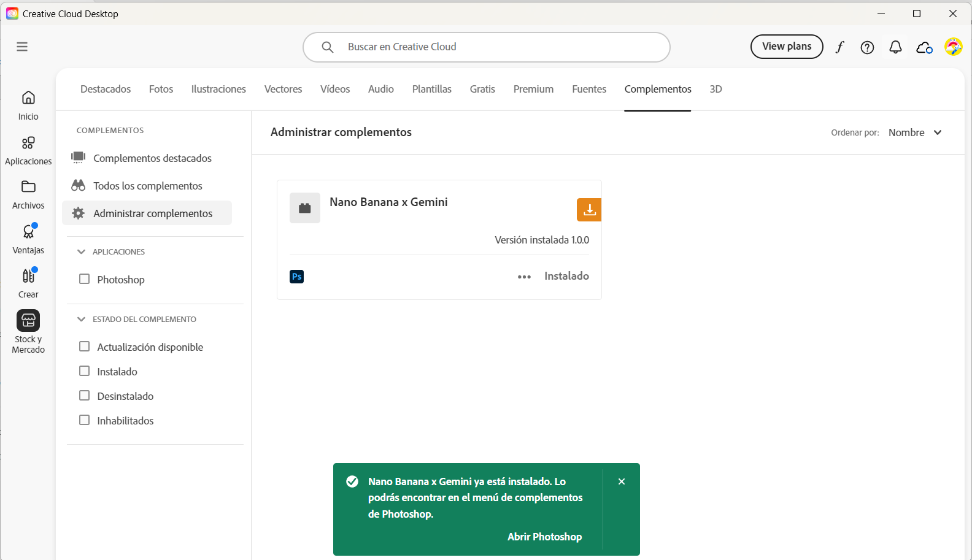Open the three-dot more options menu
The width and height of the screenshot is (972, 560).
click(524, 277)
